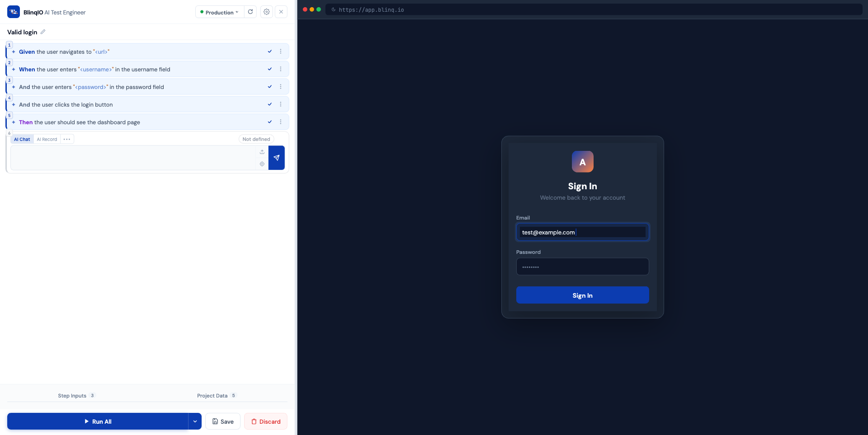Click the green Production status dot
Screen dimensions: 868x435
[203, 12]
